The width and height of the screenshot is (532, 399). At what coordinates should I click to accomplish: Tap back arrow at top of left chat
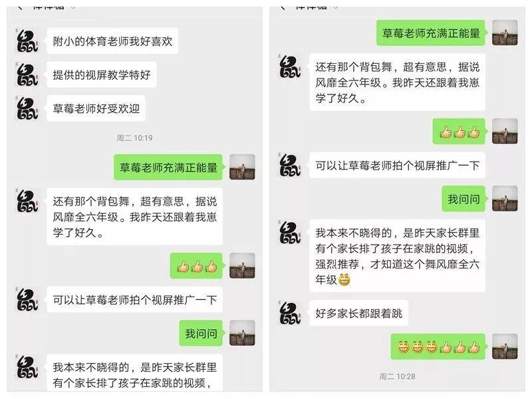pyautogui.click(x=20, y=7)
